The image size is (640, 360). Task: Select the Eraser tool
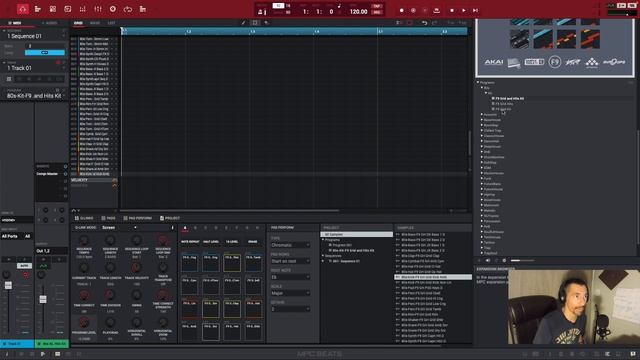[267, 23]
